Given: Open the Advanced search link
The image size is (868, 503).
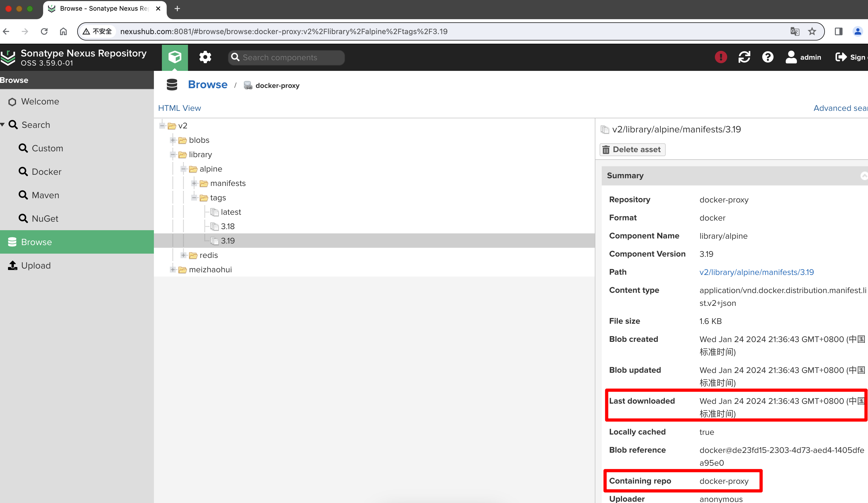Looking at the screenshot, I should (x=841, y=108).
